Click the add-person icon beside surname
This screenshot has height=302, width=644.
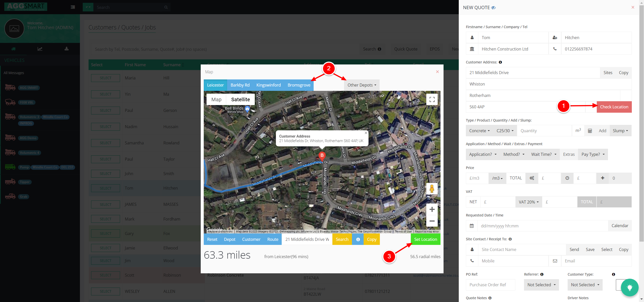point(555,38)
